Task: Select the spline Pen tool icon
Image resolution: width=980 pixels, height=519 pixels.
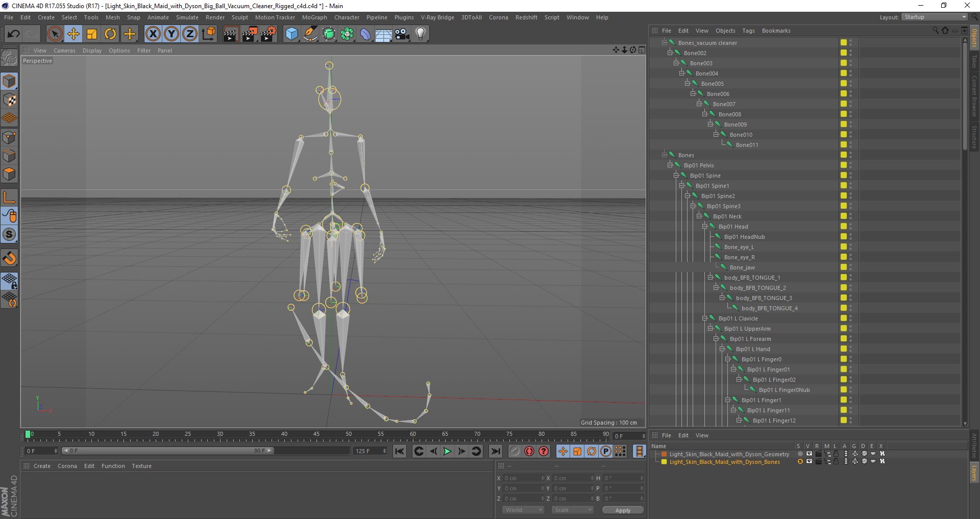Action: pyautogui.click(x=310, y=34)
